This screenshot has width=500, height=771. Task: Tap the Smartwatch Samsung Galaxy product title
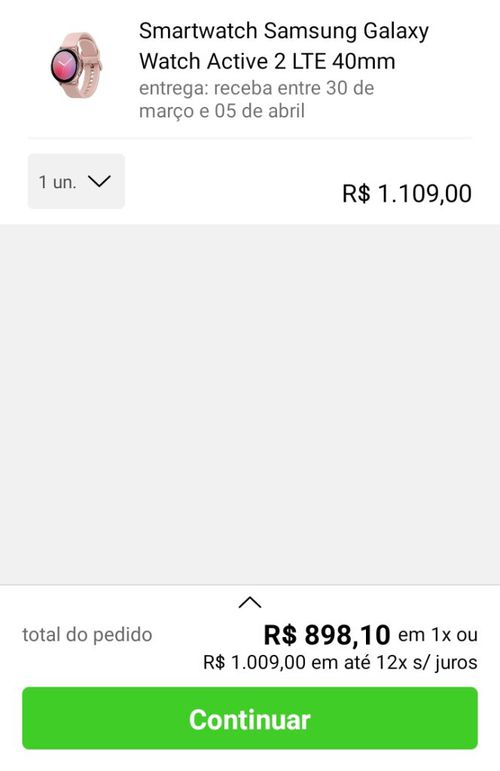(284, 46)
